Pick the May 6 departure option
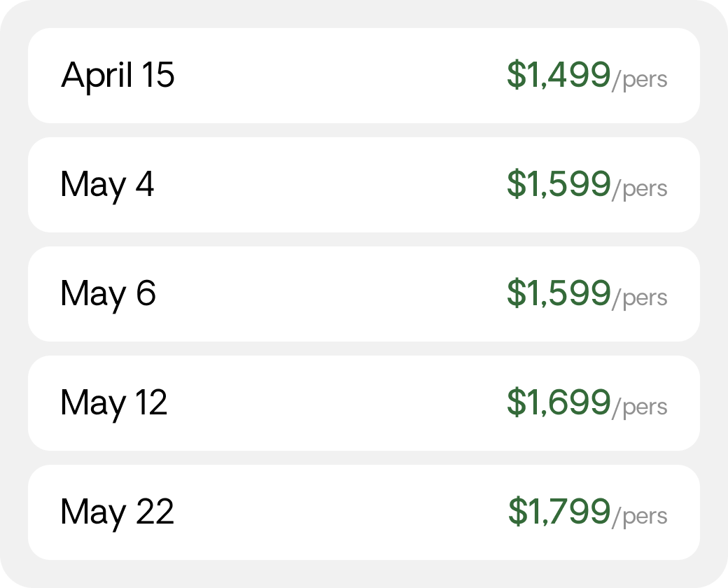The width and height of the screenshot is (728, 588). 364,294
